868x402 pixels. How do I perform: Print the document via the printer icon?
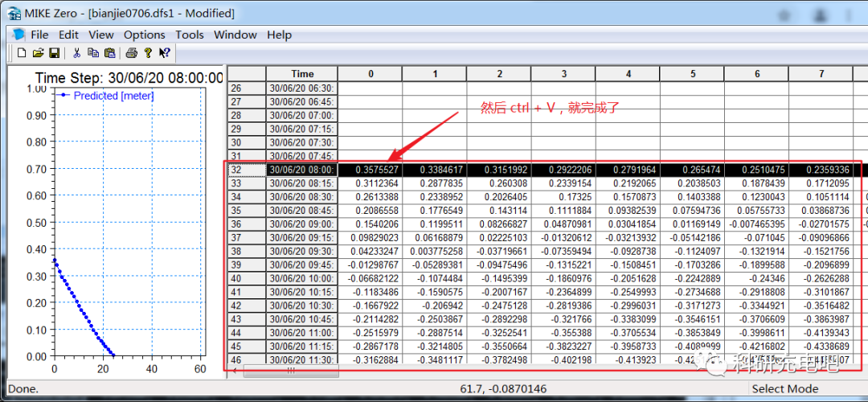pos(131,53)
